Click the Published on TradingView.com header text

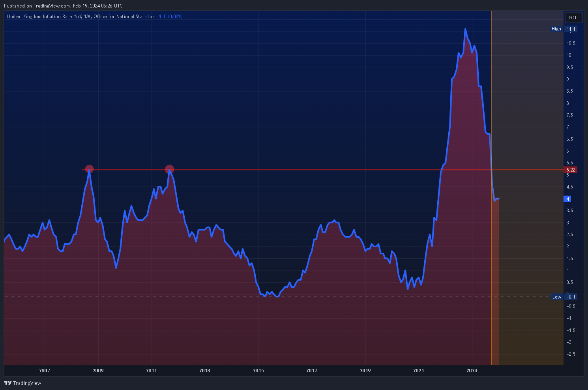[63, 6]
